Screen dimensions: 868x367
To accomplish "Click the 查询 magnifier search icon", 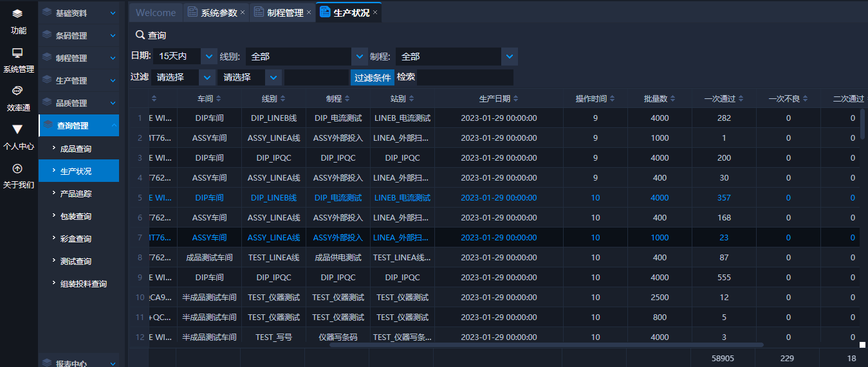I will tap(140, 35).
